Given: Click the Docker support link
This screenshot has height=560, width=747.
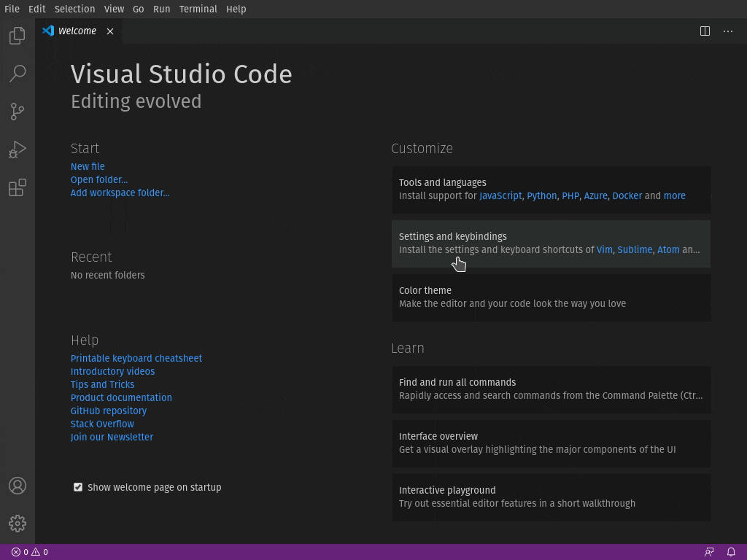Looking at the screenshot, I should [x=627, y=195].
